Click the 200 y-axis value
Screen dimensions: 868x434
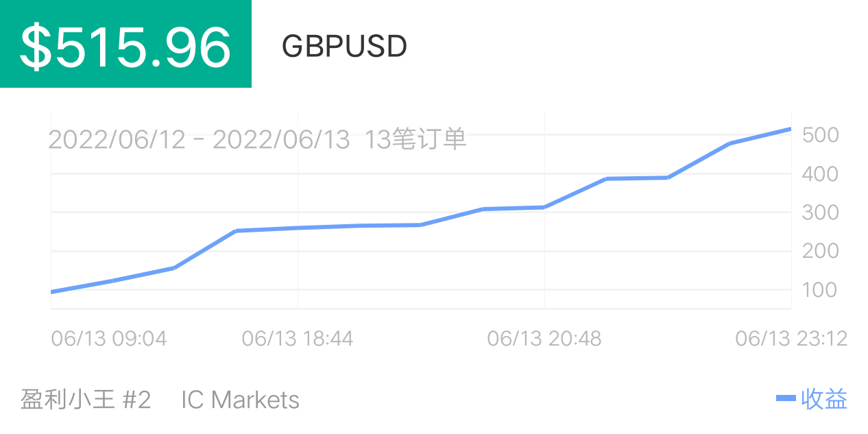coord(820,250)
